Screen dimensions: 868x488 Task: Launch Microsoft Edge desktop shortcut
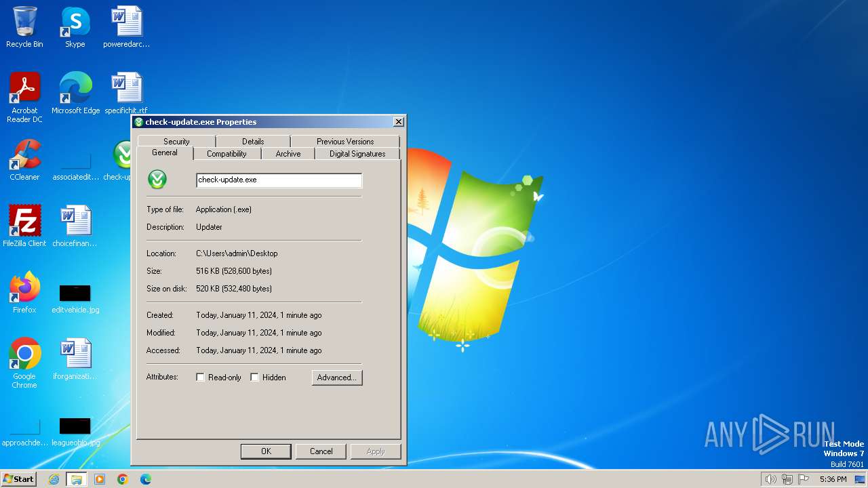75,93
